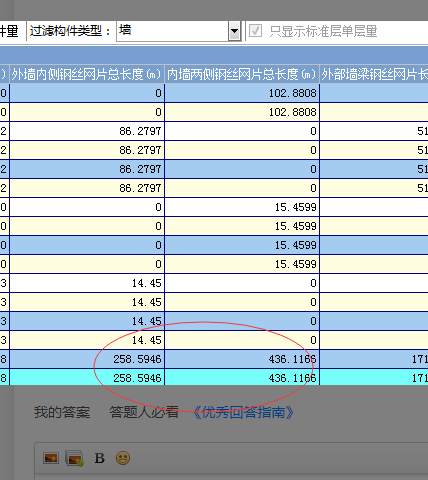428x480 pixels.
Task: Select cell 86.2797 in the blue row
Action: 87,169
